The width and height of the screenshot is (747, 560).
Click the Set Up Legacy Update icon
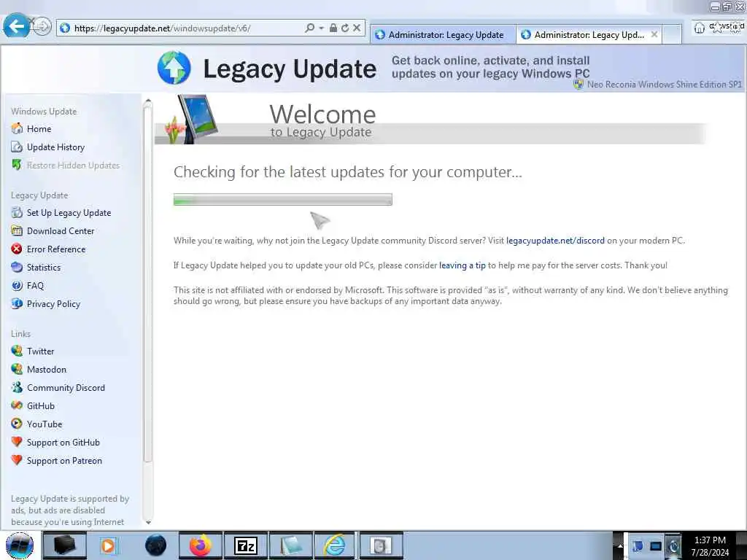point(17,212)
